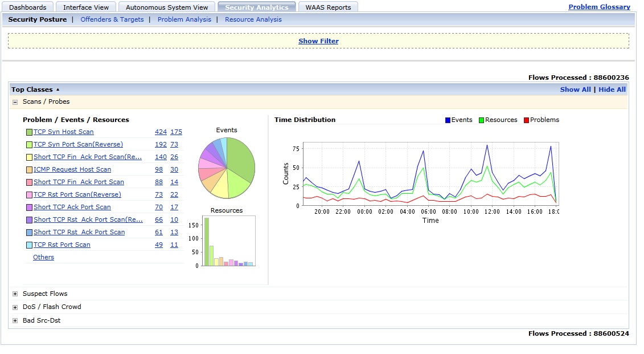644x354 pixels.
Task: Open Short TCP Rst_Ack Port Scan(Re... link
Action: [88, 219]
